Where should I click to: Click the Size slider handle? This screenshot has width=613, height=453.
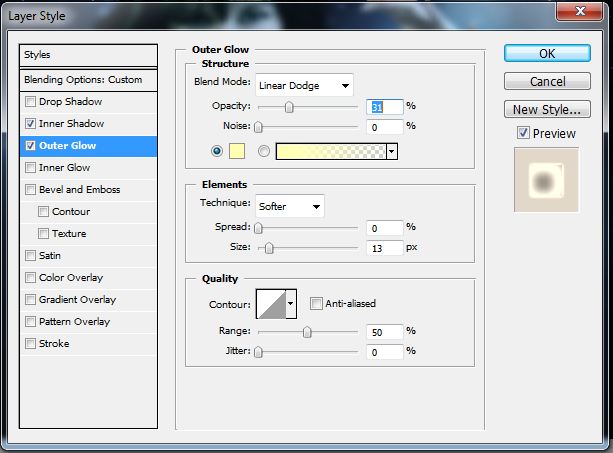click(x=269, y=248)
